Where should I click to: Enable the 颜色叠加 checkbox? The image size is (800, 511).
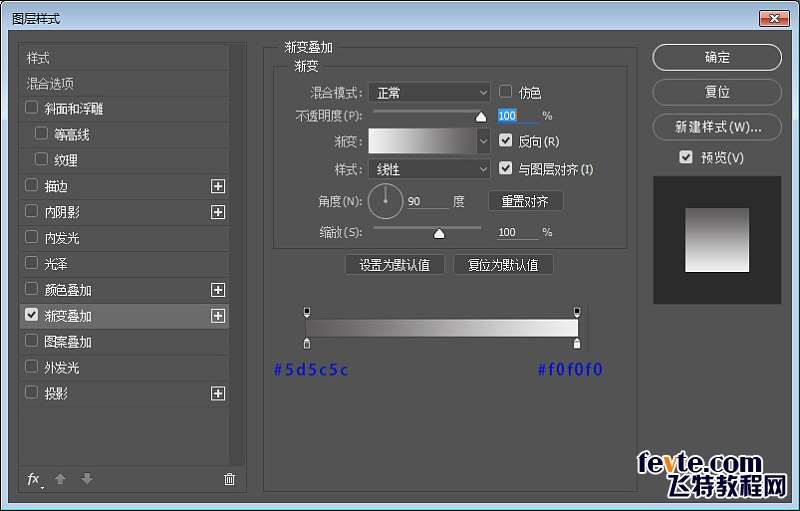32,289
